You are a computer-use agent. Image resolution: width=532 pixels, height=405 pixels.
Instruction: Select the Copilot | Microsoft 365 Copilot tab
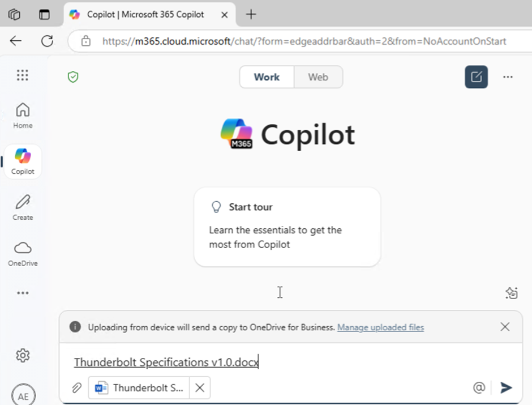tap(149, 15)
